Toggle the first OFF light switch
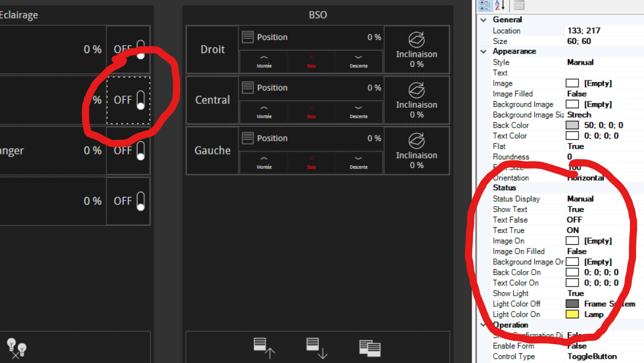Image resolution: width=644 pixels, height=363 pixels. coord(129,49)
